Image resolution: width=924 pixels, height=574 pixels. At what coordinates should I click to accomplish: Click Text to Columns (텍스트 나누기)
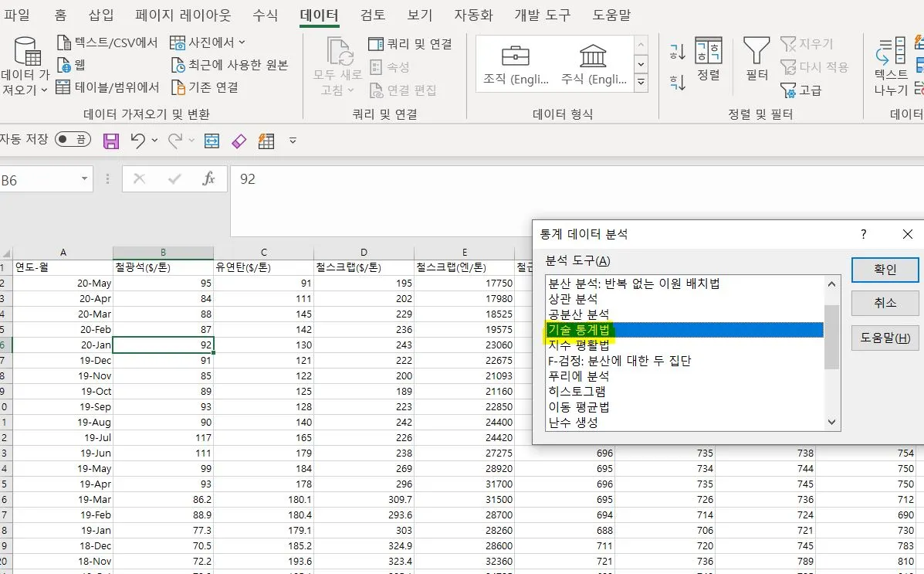click(890, 66)
